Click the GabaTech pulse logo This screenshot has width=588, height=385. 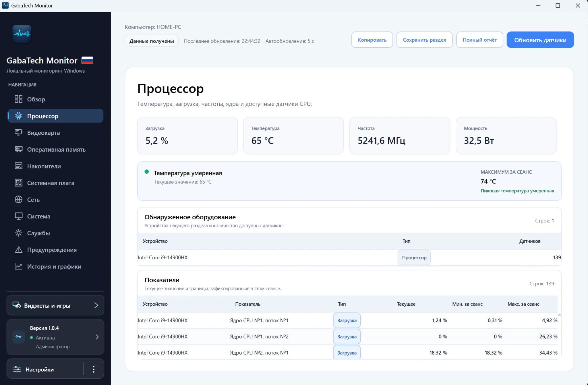(x=22, y=34)
